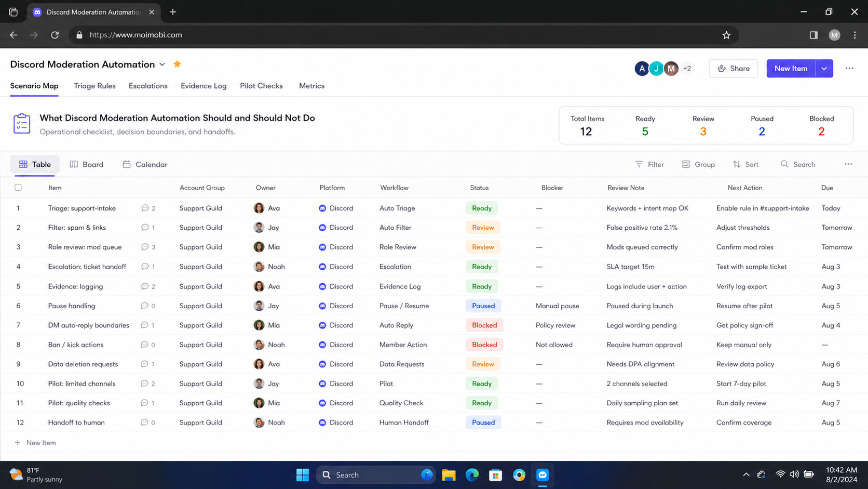Open comments on Ban / kick actions
This screenshot has height=489, width=868.
tap(148, 345)
